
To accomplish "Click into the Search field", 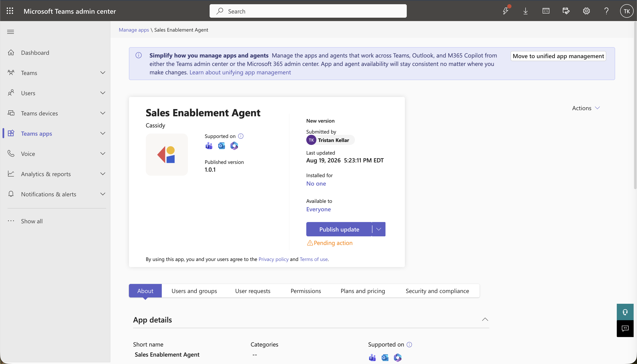I will tap(308, 11).
